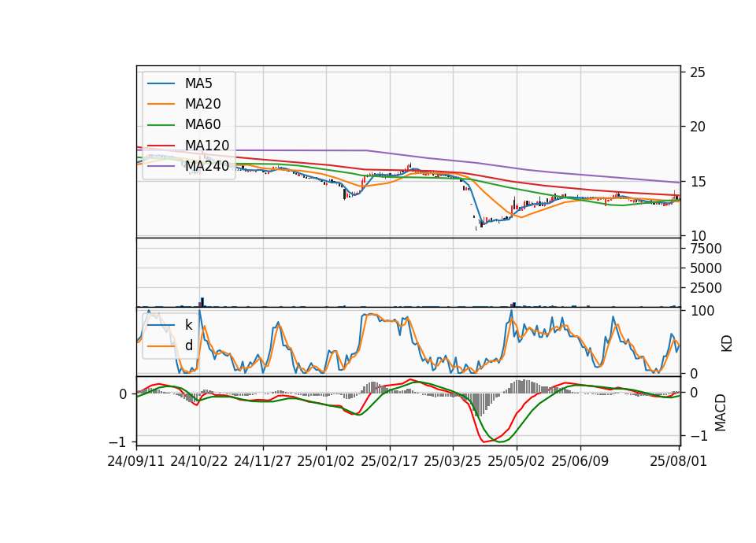Click the 25/06/09 date axis label
Screen dimensions: 756x543
click(580, 461)
